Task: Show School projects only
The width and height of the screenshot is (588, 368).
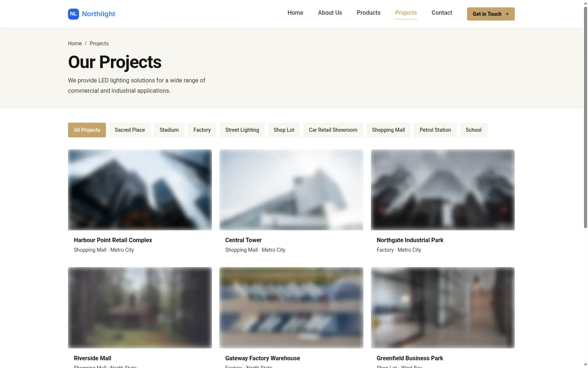Action: [x=473, y=130]
